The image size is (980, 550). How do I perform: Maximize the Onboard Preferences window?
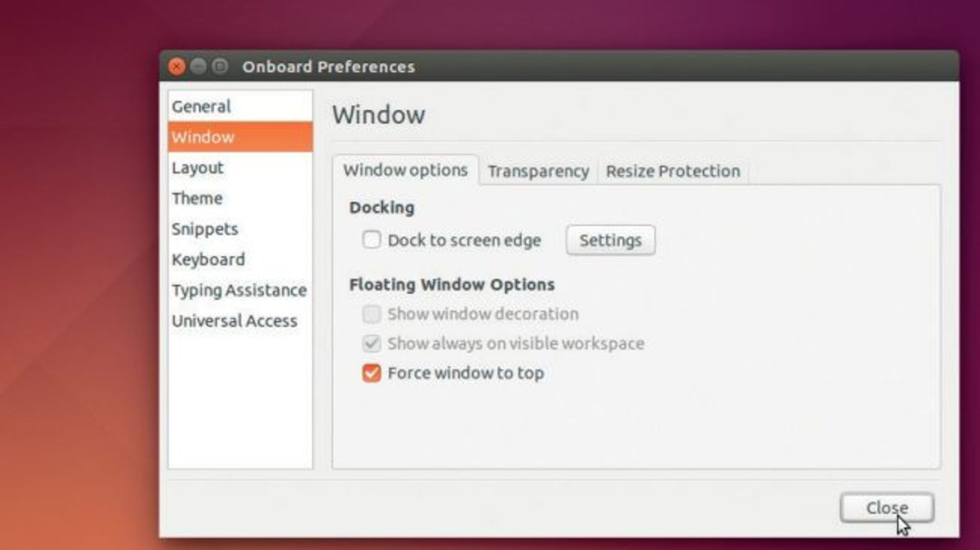[x=220, y=66]
